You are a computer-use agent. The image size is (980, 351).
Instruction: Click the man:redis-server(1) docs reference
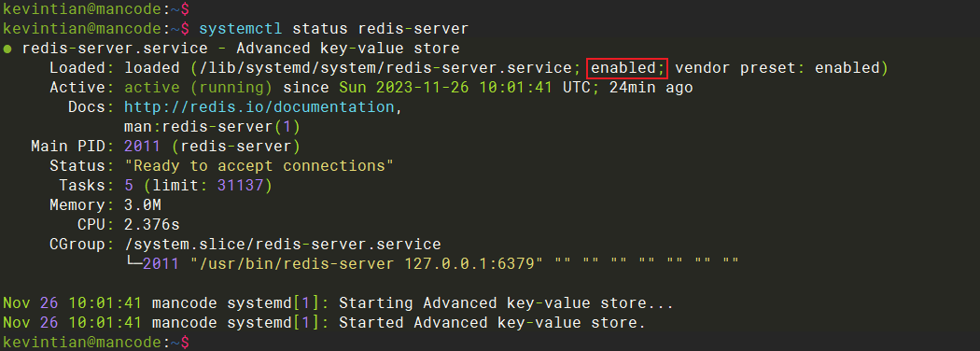213,127
